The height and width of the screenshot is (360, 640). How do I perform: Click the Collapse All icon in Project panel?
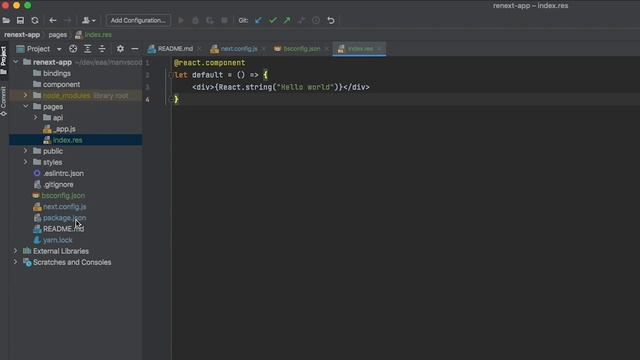[102, 49]
